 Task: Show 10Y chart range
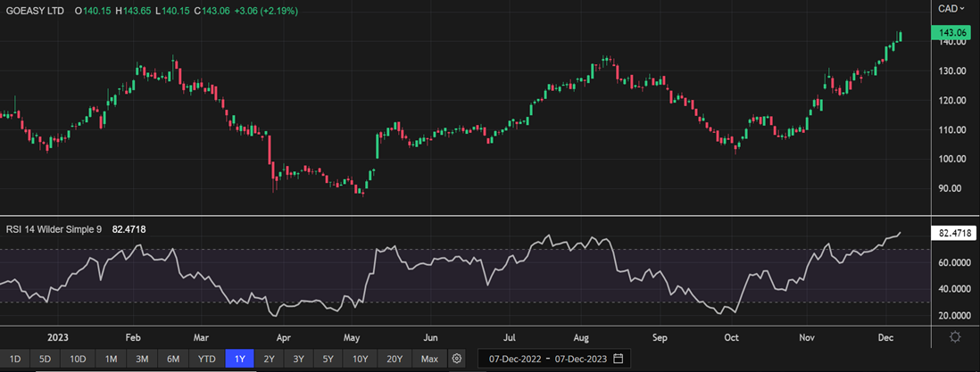(360, 359)
